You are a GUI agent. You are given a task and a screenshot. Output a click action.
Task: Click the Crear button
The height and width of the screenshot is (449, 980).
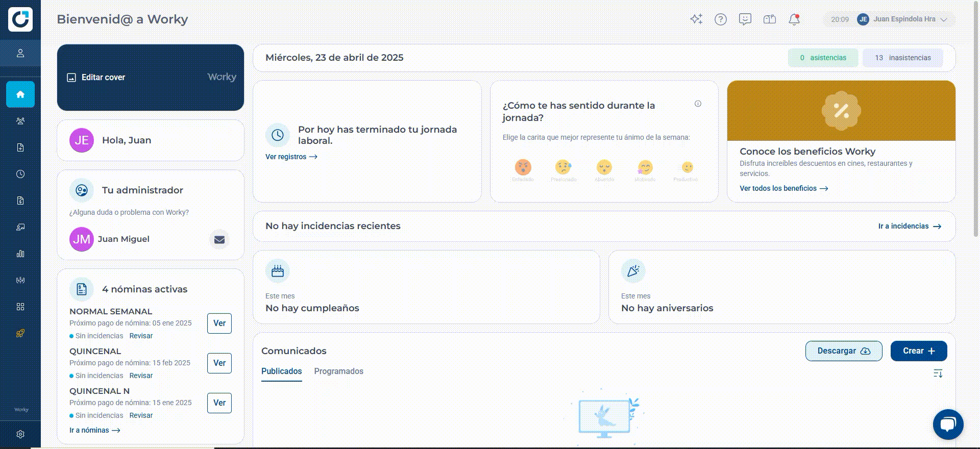tap(919, 351)
